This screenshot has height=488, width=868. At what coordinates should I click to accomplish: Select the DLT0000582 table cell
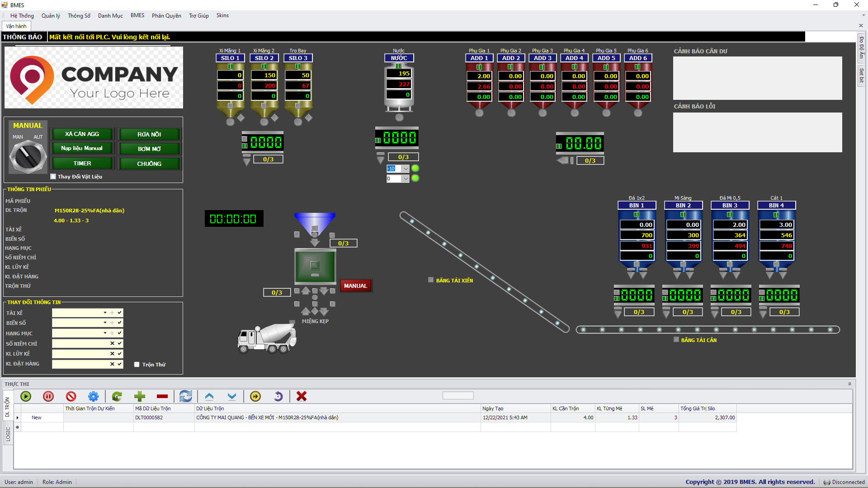[164, 418]
